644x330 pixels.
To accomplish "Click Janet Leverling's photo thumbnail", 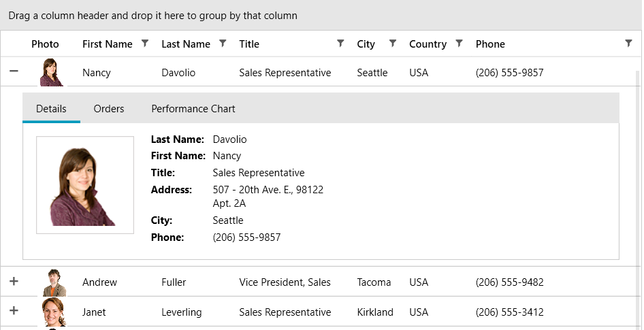I will (53, 312).
